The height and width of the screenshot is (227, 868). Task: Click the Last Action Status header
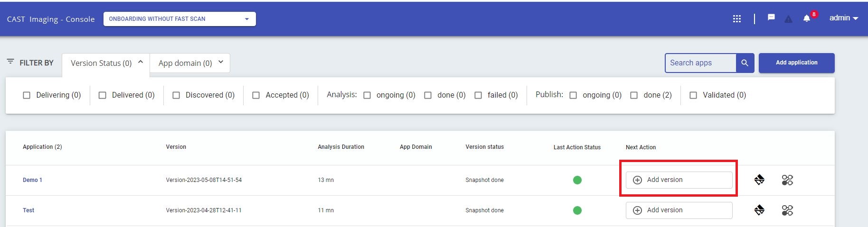click(577, 147)
